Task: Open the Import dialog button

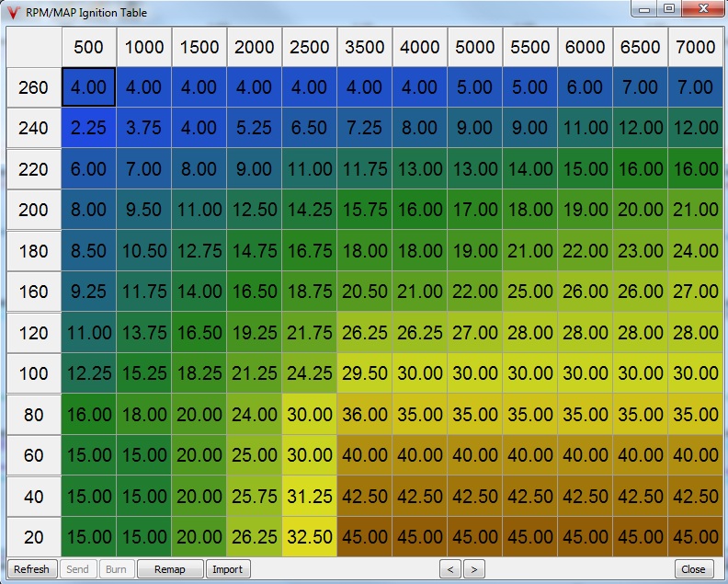Action: click(228, 569)
